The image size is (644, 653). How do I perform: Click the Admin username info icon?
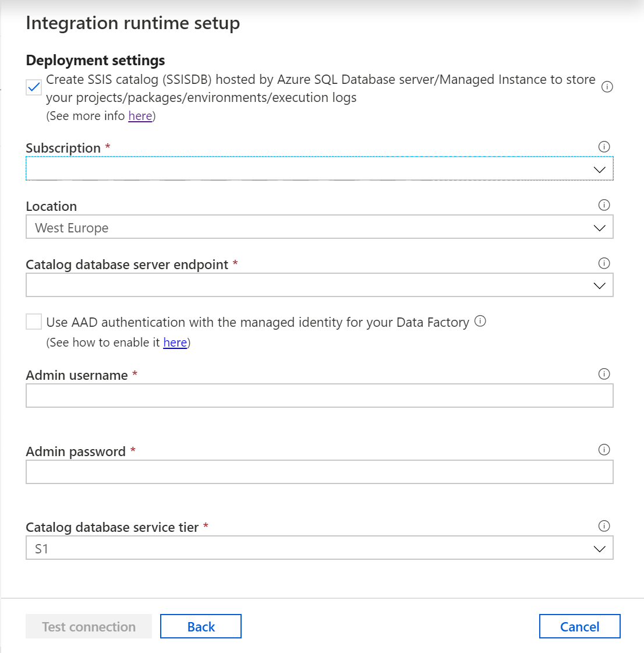(604, 374)
